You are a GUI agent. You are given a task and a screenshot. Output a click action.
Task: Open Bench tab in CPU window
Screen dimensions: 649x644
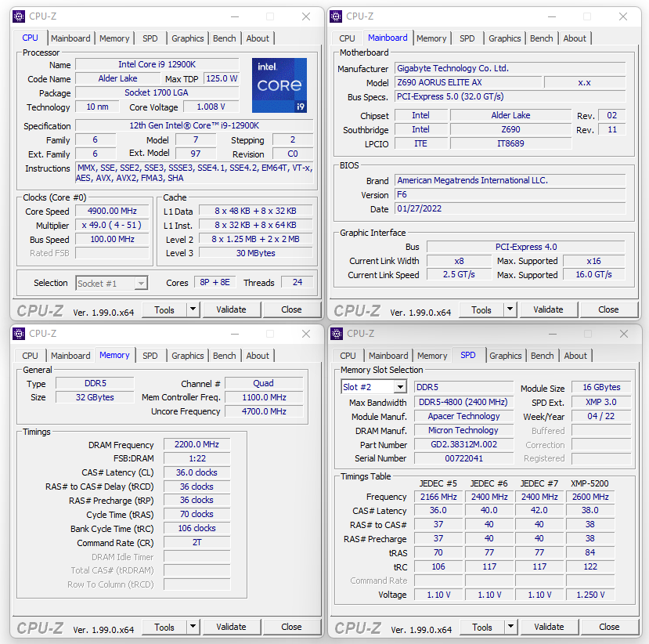point(225,38)
